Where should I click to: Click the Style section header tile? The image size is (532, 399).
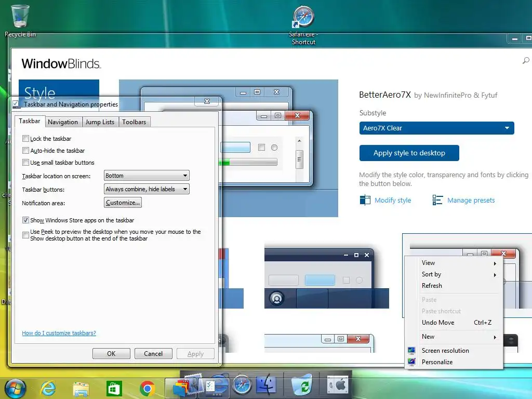[x=59, y=89]
